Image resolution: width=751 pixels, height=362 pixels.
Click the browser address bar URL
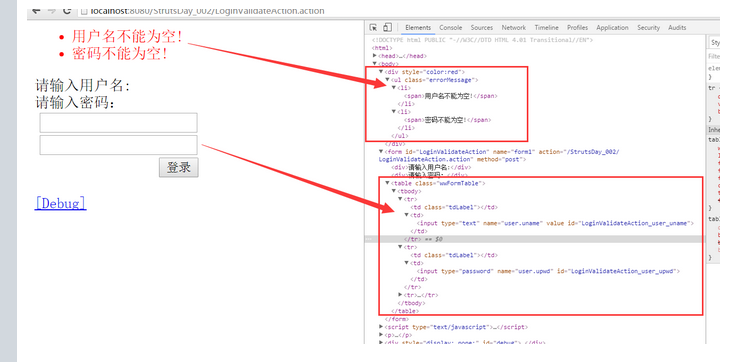tap(207, 11)
